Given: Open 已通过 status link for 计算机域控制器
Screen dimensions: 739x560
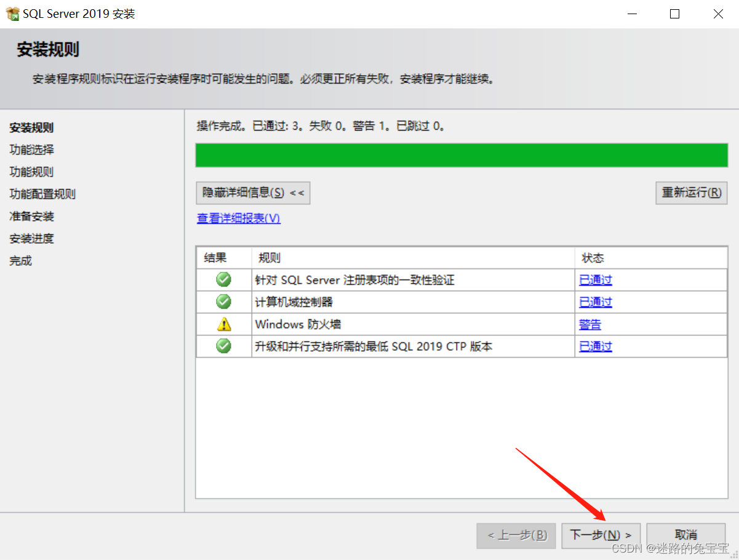Looking at the screenshot, I should point(596,302).
